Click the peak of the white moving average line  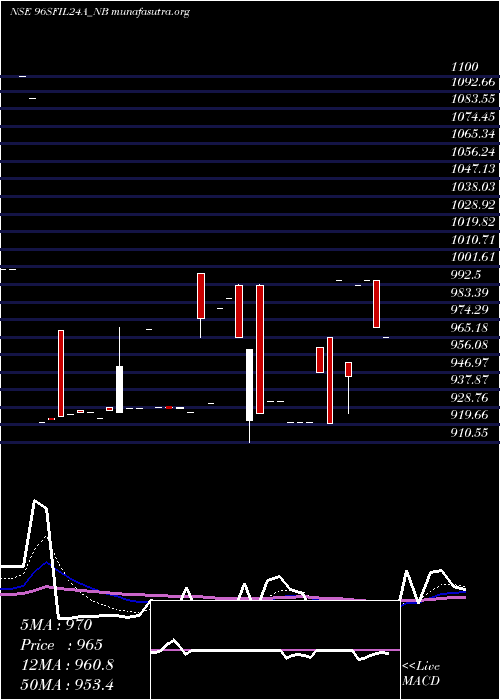tap(35, 500)
